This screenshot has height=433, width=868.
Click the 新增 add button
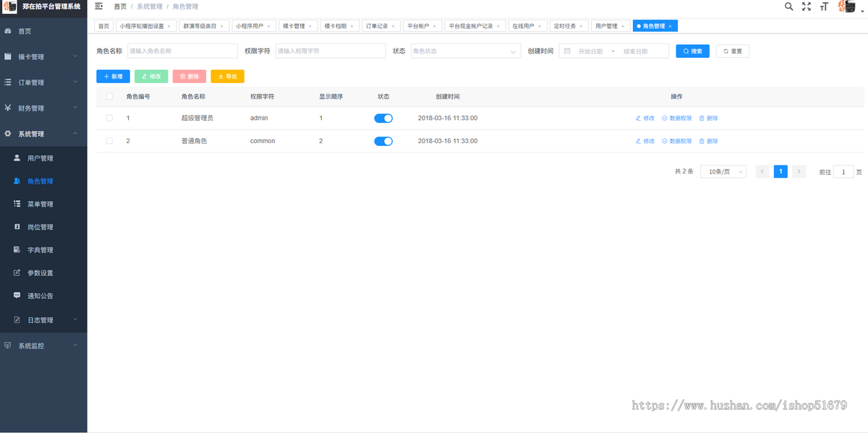pos(113,76)
